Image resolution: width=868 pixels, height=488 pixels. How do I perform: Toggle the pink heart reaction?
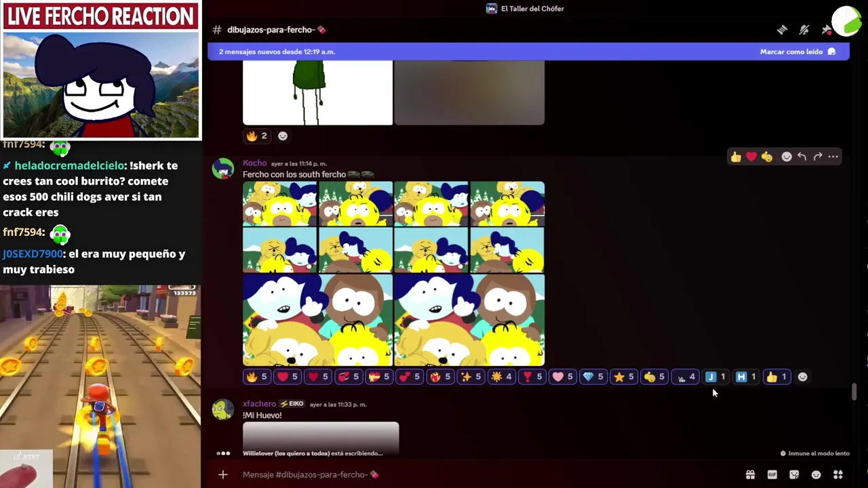pyautogui.click(x=562, y=377)
